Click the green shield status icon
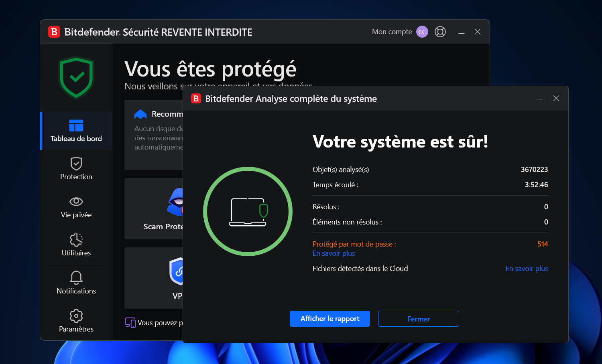This screenshot has width=602, height=364. [x=76, y=78]
